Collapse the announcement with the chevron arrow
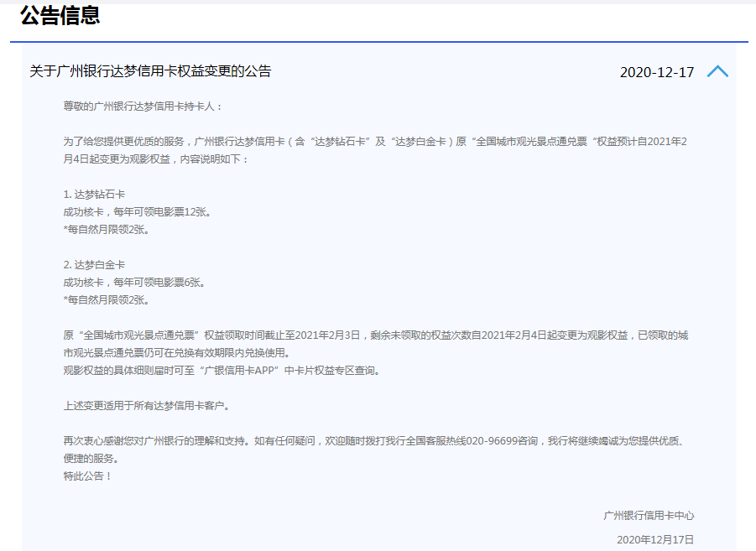This screenshot has width=756, height=551. [x=717, y=71]
